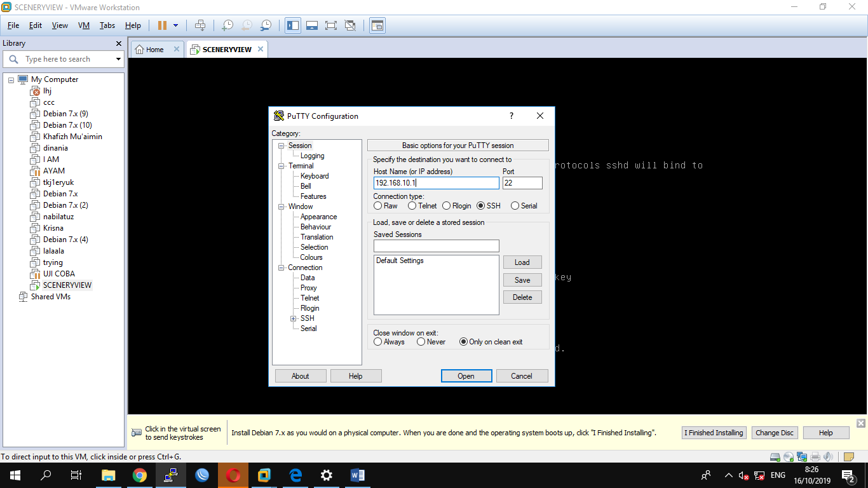This screenshot has height=488, width=868.
Task: Select Proxy in the PuTTY category tree
Action: (x=309, y=288)
